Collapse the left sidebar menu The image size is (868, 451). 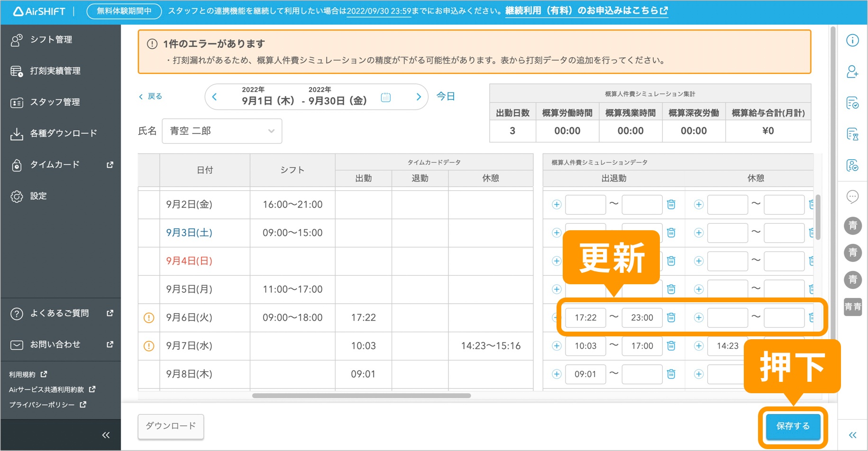(106, 435)
